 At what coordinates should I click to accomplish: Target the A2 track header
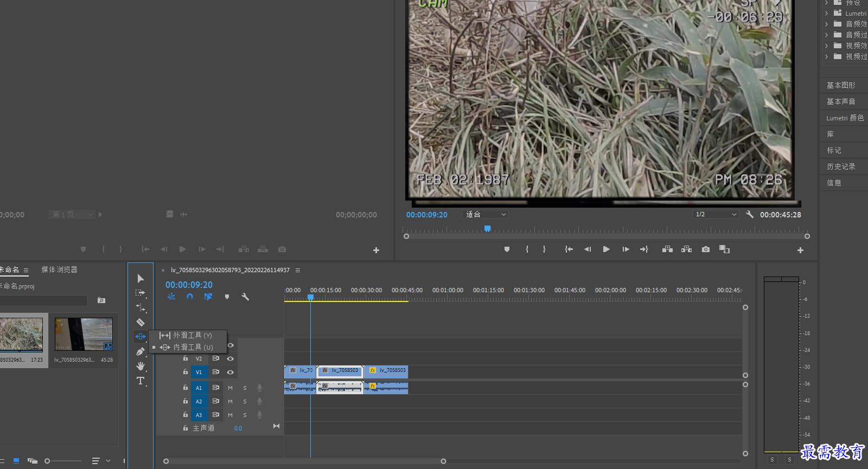199,401
